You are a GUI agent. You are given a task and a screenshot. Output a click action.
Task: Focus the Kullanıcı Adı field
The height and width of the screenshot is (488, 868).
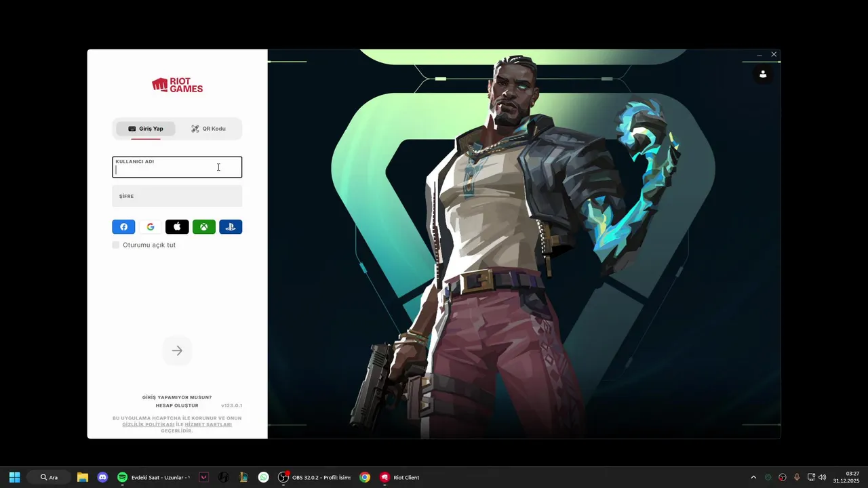coord(177,167)
